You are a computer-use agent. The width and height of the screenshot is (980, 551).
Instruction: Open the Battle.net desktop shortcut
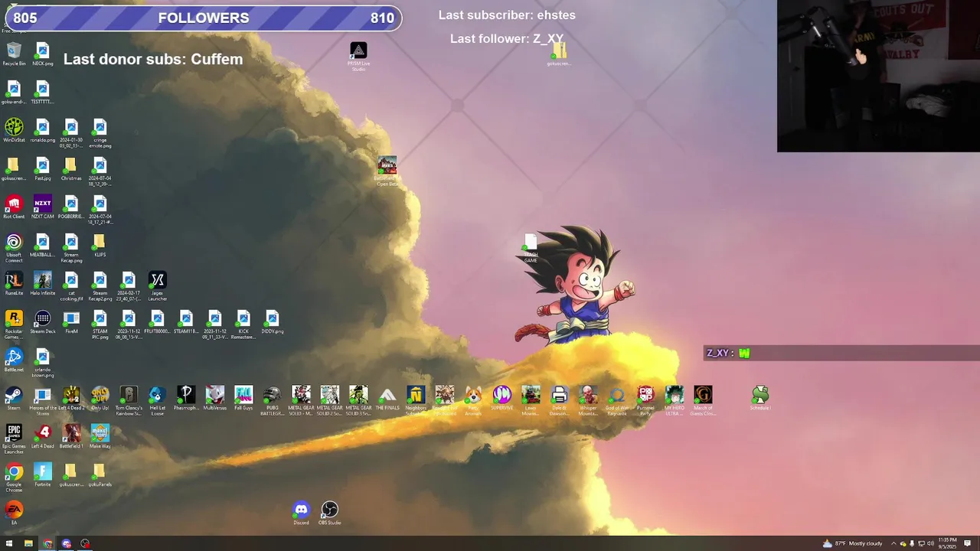click(x=14, y=360)
